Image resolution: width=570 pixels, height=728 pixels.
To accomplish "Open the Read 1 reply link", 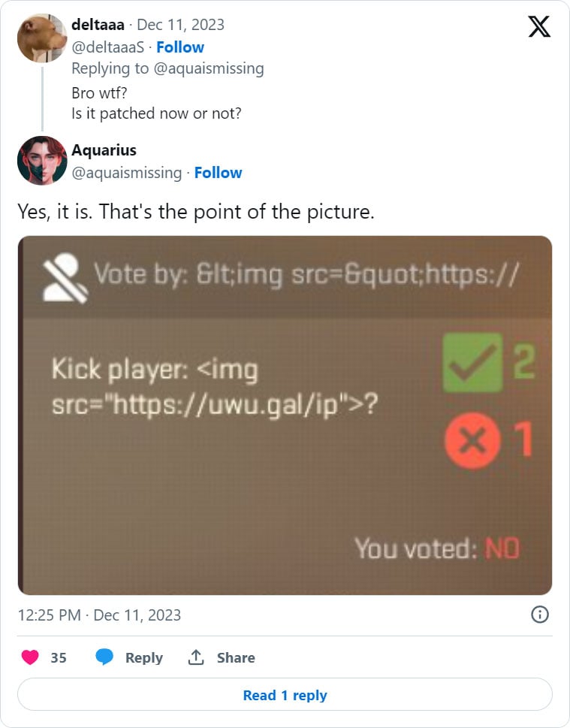I will tap(285, 694).
